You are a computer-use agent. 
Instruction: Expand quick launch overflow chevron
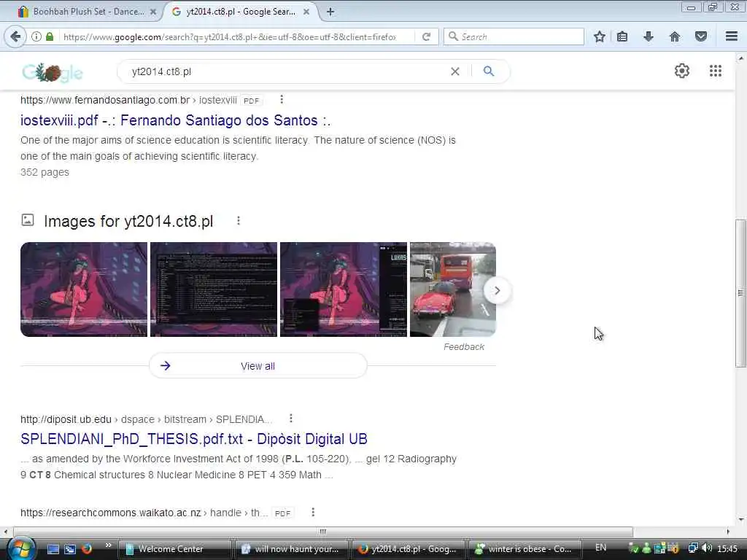pos(108,545)
